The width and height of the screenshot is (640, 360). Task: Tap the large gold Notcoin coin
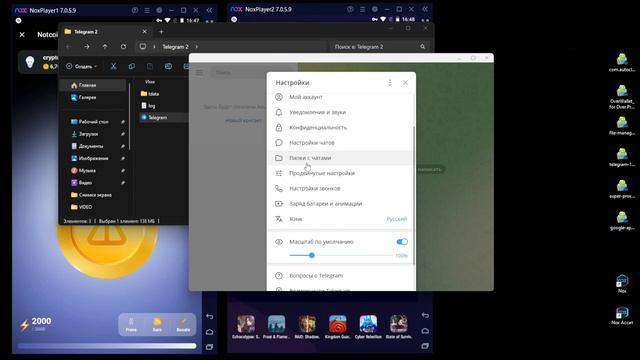[x=107, y=251]
